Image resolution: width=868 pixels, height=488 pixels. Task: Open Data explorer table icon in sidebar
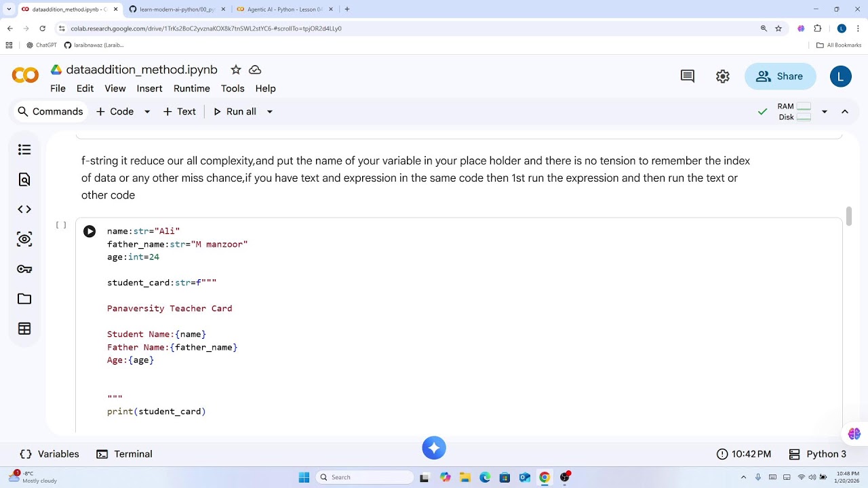point(24,329)
